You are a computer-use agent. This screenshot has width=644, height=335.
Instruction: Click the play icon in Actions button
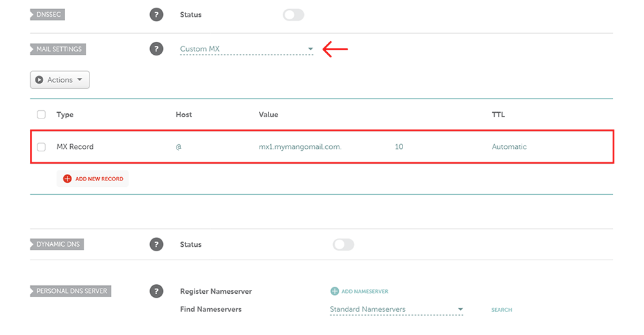coord(39,80)
